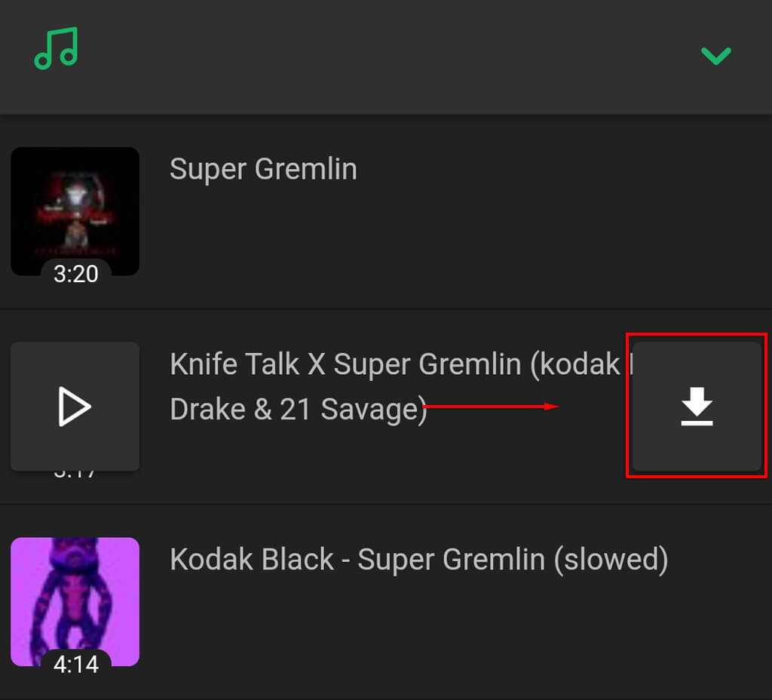Click the Super Gremlin song title

click(263, 169)
